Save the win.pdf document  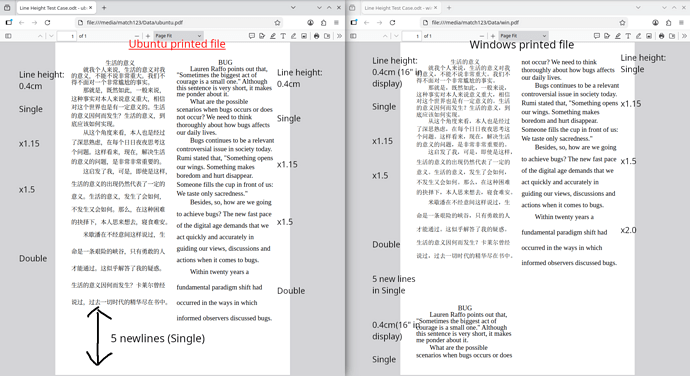pos(672,36)
